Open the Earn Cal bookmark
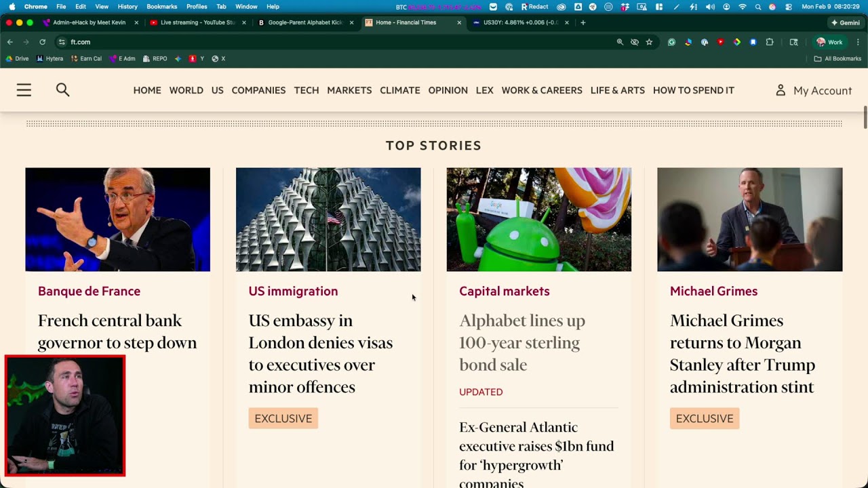The width and height of the screenshot is (868, 488). [86, 59]
